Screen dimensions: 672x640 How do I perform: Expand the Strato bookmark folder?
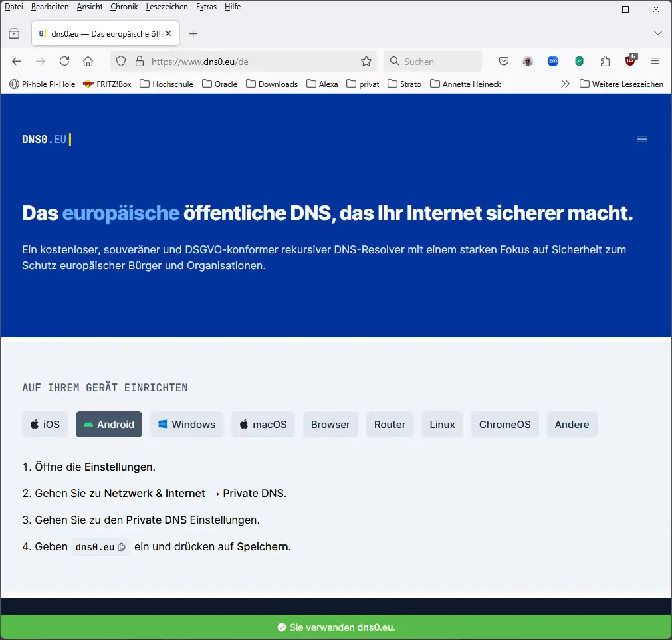(405, 84)
